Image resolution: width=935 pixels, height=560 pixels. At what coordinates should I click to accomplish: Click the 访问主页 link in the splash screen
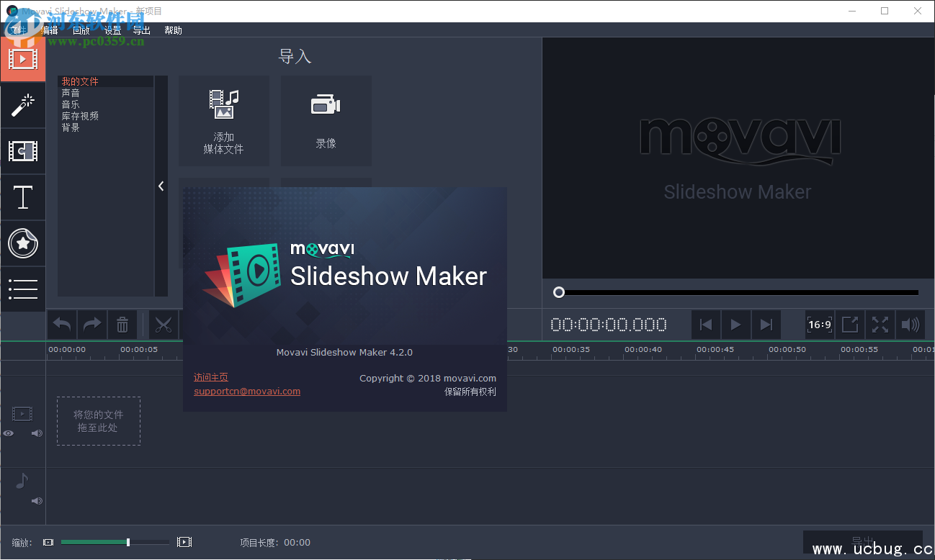pos(210,376)
